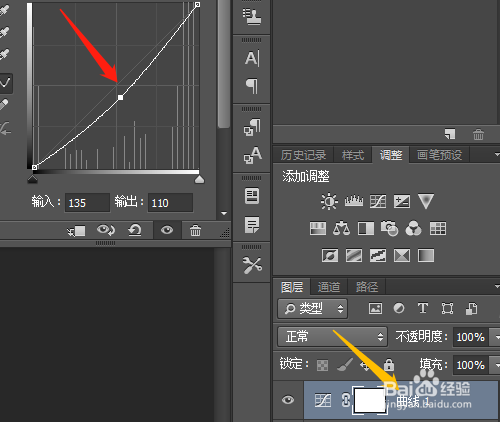Choose the draw curve pencil tool
Viewport: 500px width, 422px height.
(x=3, y=104)
